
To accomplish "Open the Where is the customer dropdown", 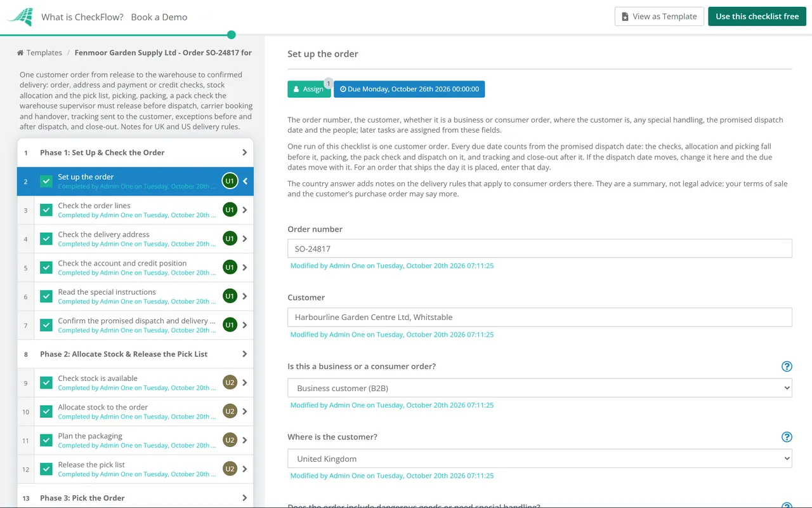I will tap(540, 458).
